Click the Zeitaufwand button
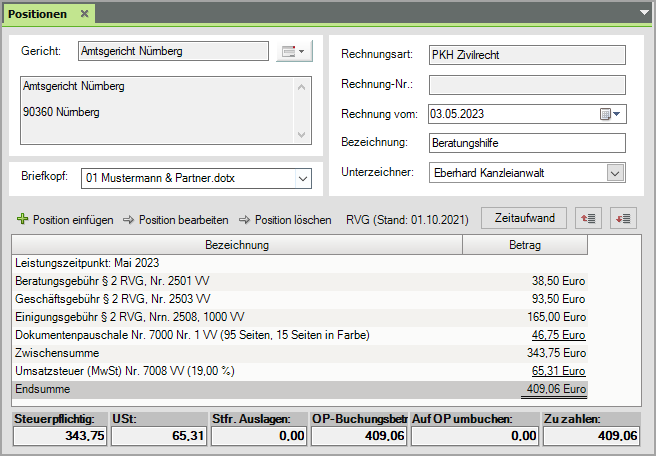Viewport: 656px width, 456px height. (524, 218)
